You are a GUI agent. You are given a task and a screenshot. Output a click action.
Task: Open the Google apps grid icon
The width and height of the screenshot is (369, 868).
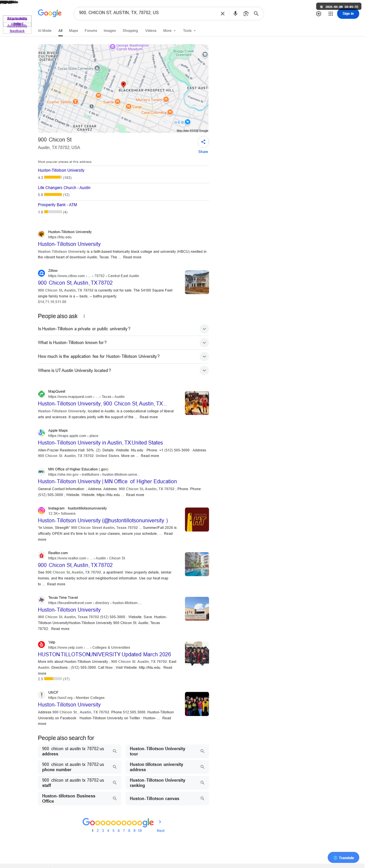click(x=331, y=14)
